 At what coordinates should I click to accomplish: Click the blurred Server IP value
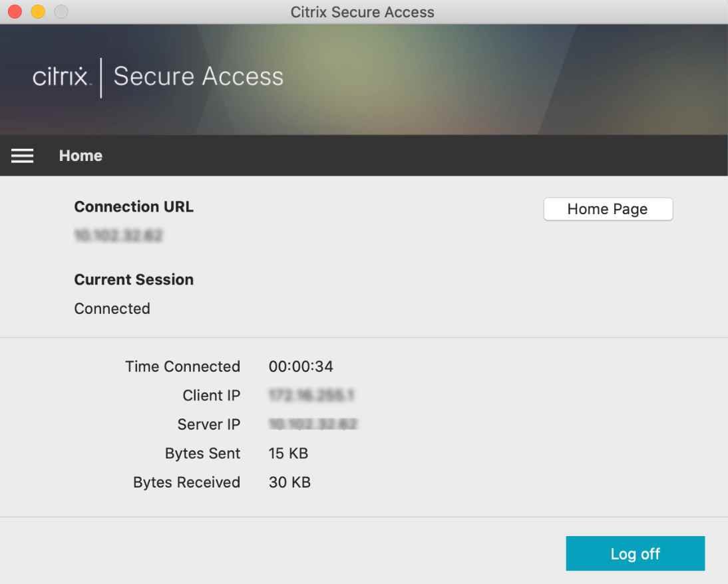click(313, 424)
